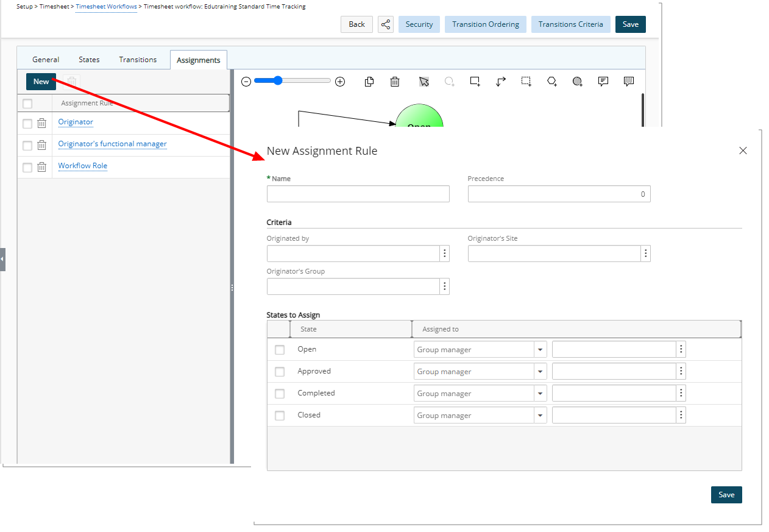Screen dimensions: 769x532
Task: Open picker menu for Open state assignee
Action: pos(681,349)
